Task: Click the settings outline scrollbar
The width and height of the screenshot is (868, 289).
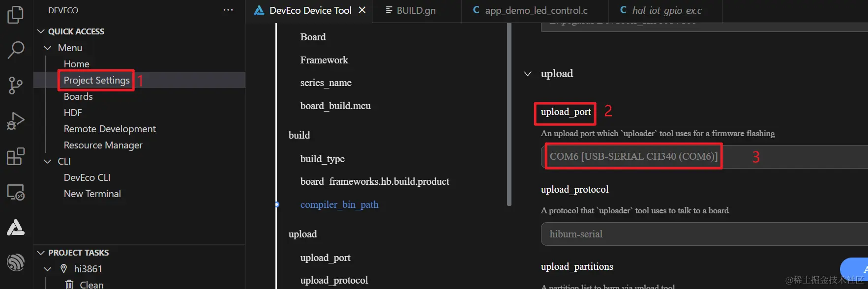Action: coord(509,114)
